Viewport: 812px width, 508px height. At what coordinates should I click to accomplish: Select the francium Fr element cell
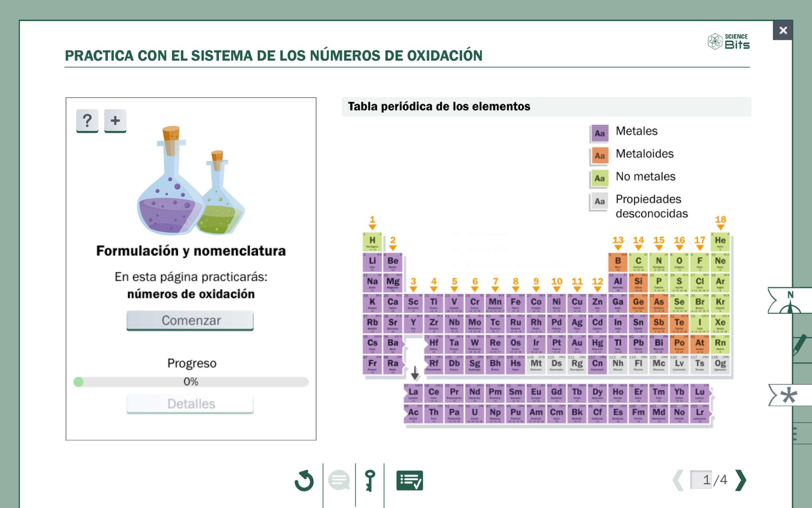click(x=372, y=364)
